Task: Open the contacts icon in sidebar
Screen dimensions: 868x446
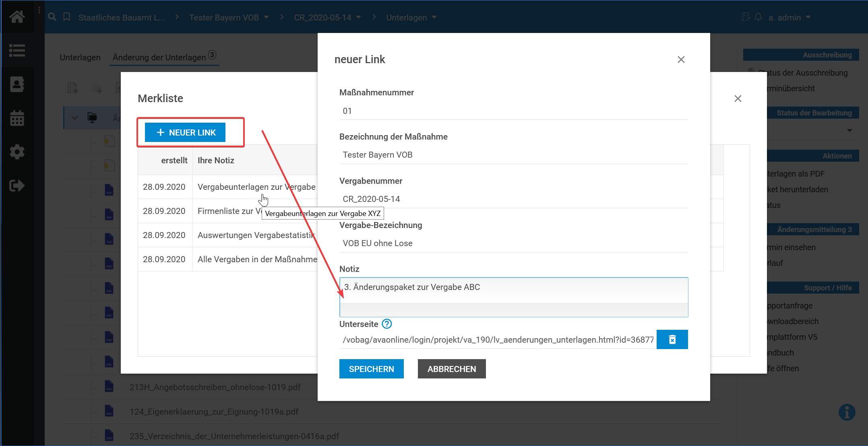Action: [17, 84]
